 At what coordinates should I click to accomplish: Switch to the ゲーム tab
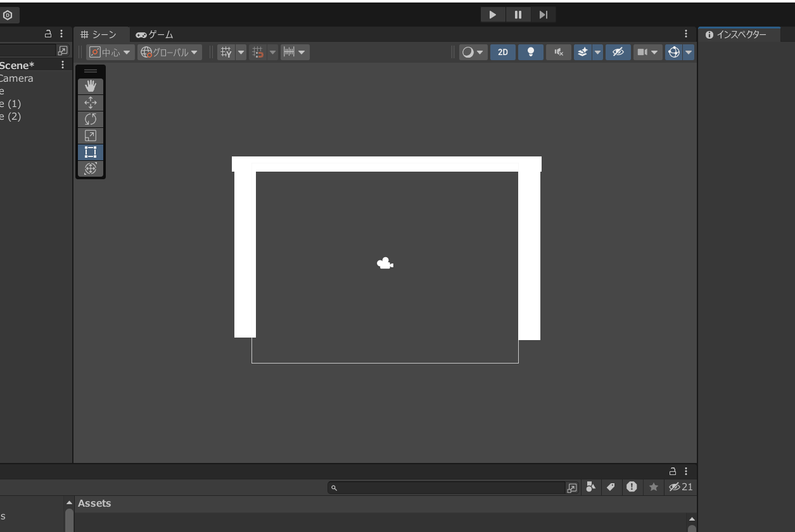pyautogui.click(x=155, y=35)
